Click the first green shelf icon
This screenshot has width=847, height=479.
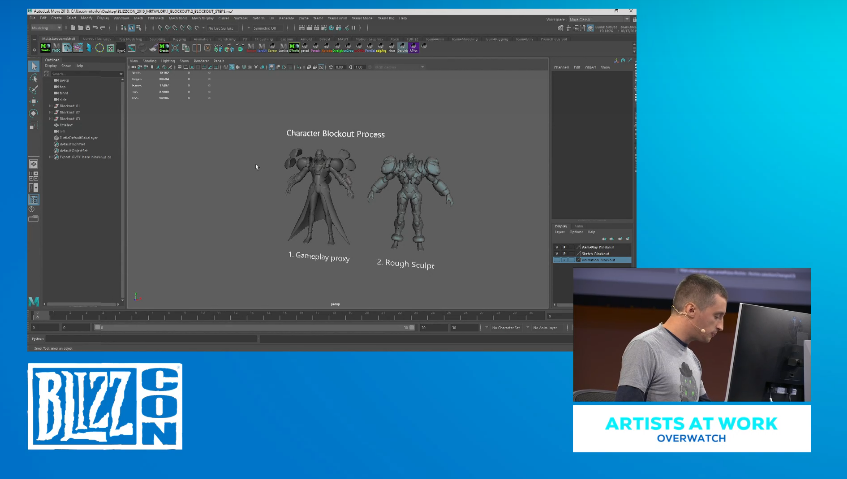(45, 48)
